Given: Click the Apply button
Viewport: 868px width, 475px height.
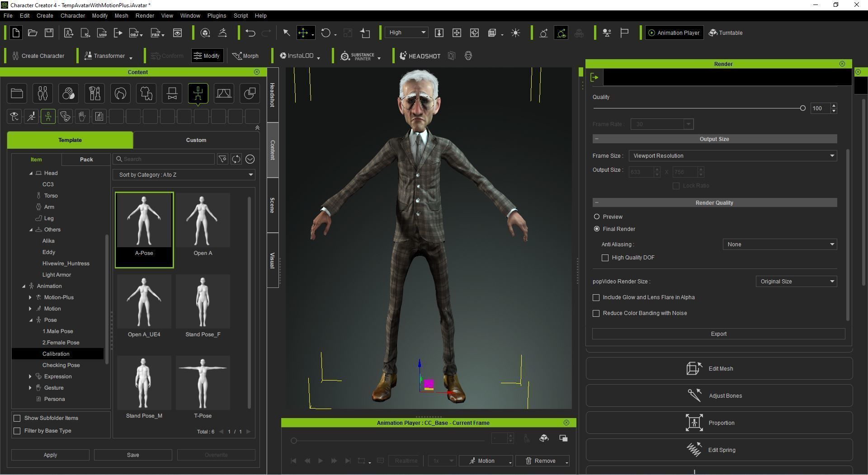Looking at the screenshot, I should click(x=50, y=455).
